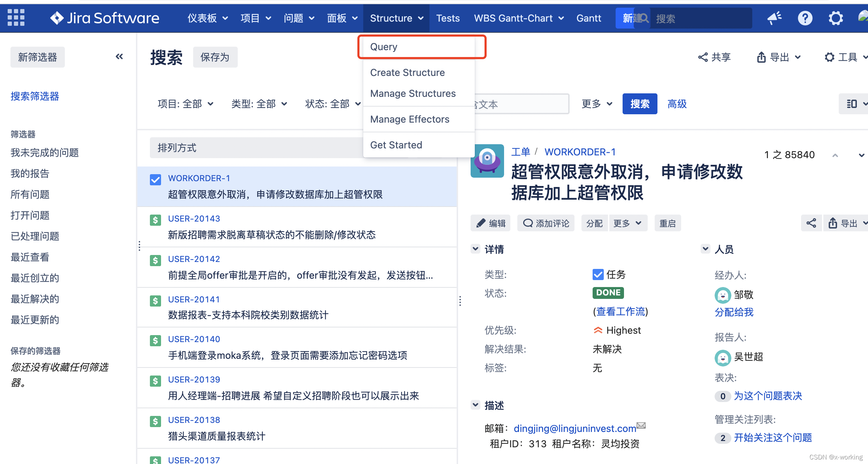Click the blue 搜索 search button

pyautogui.click(x=640, y=104)
